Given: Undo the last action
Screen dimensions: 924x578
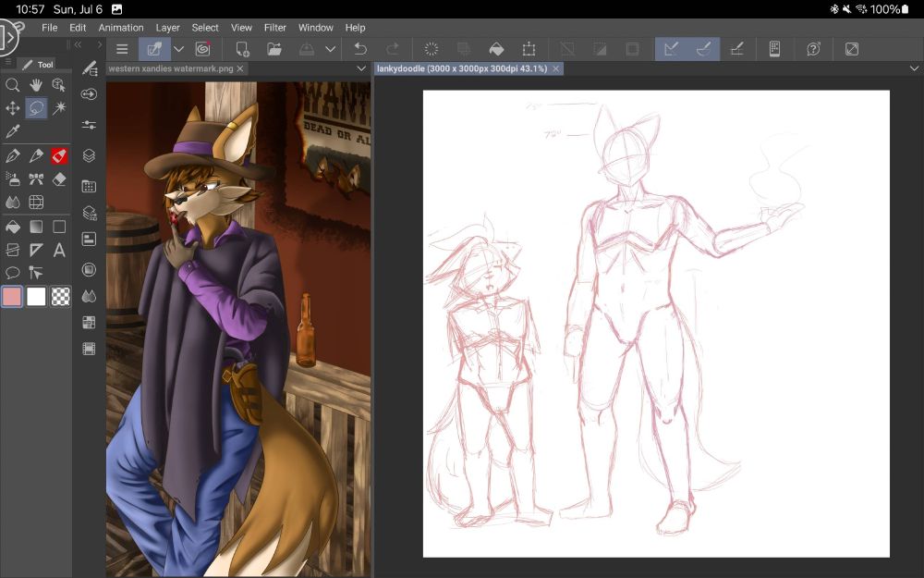Looking at the screenshot, I should 361,49.
